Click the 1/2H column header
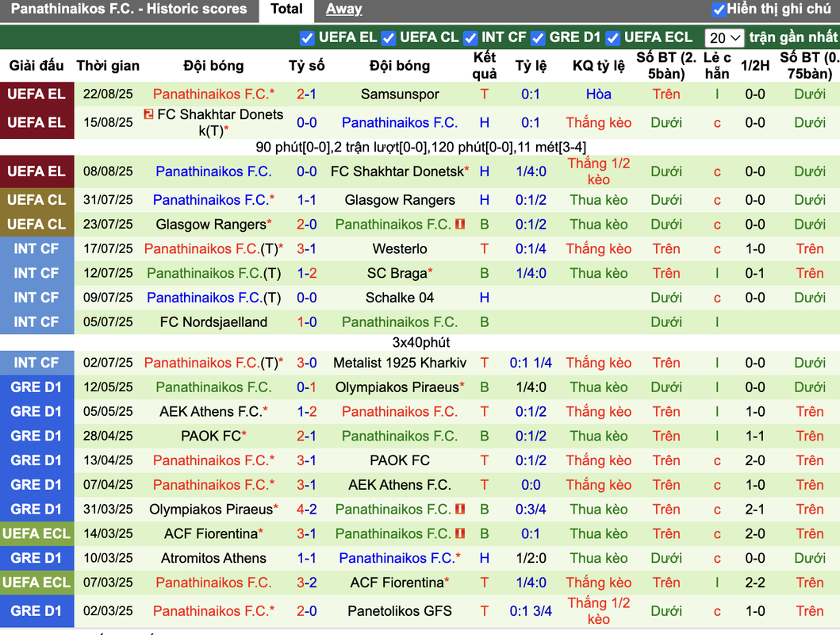The height and width of the screenshot is (635, 840). [755, 66]
